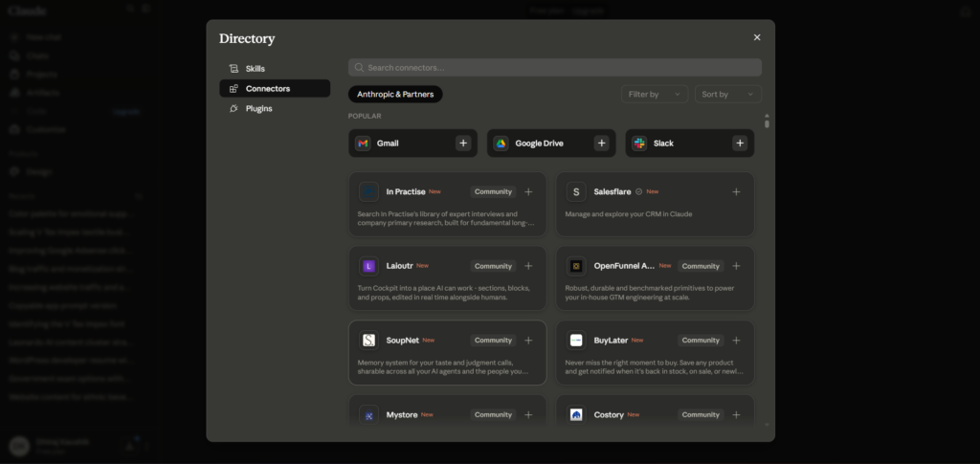Viewport: 980px width, 464px height.
Task: Click the Google Drive logo icon
Action: [x=501, y=143]
